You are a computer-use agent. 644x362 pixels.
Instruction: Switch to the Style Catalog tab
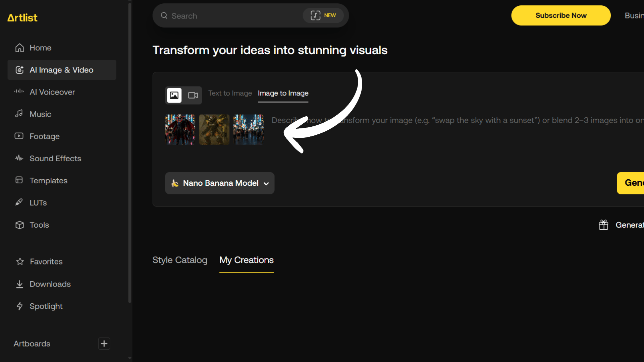(180, 260)
